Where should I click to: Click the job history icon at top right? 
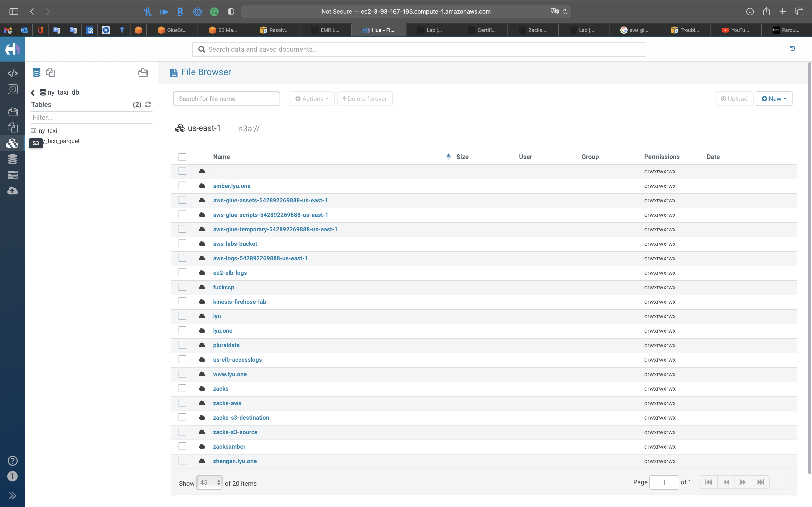coord(792,49)
